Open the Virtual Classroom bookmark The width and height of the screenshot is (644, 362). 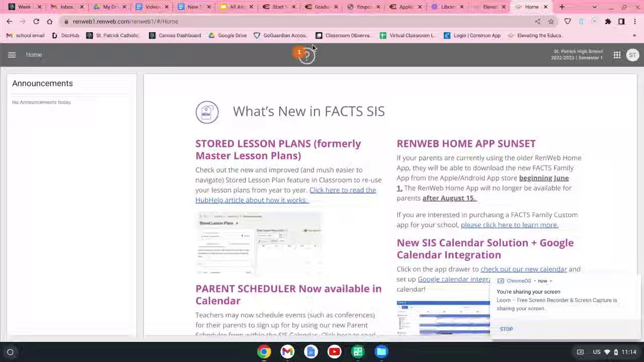[x=408, y=36]
